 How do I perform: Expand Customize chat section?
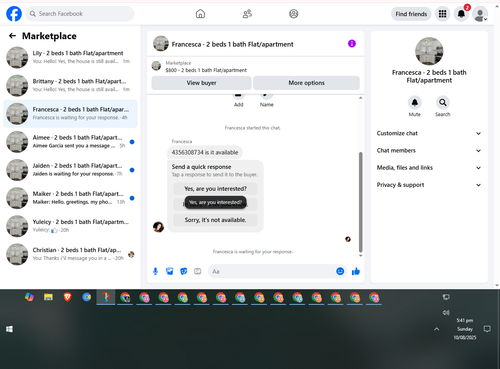[x=429, y=133]
